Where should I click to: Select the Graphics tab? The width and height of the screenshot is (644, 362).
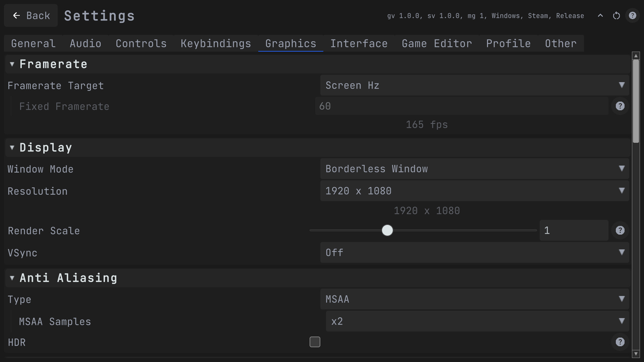pos(291,43)
